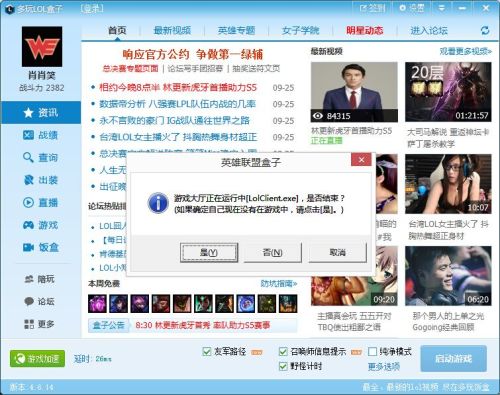Toggle the 召唤师信息提示 checkbox
Screen dimensions: 500x395
(x=283, y=351)
